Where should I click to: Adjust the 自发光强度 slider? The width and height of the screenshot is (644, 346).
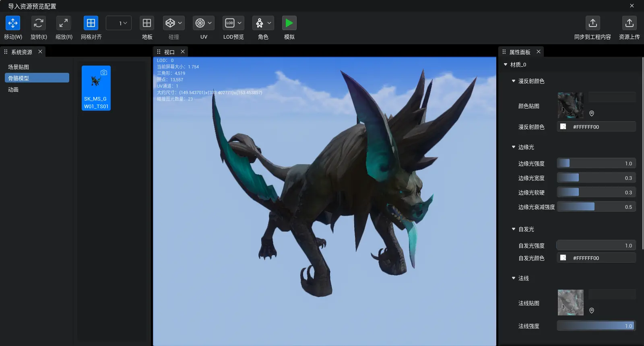[596, 245]
